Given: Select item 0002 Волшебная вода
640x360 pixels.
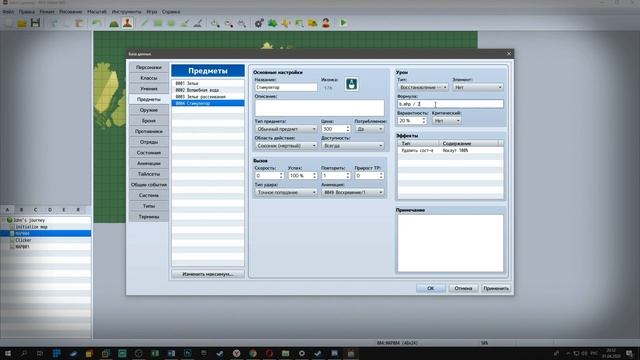Looking at the screenshot, I should tap(208, 90).
